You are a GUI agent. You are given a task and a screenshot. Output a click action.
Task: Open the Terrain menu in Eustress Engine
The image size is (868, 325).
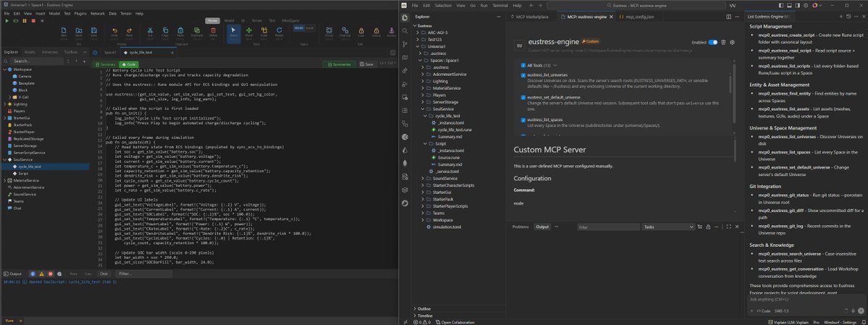coord(127,13)
